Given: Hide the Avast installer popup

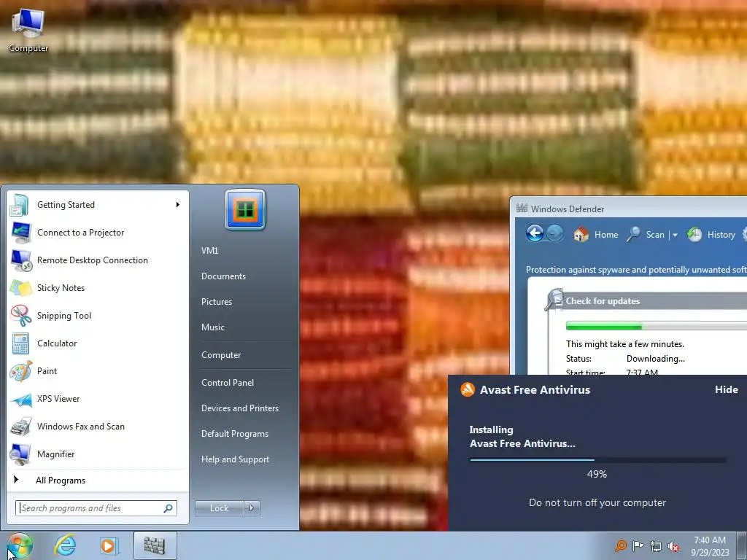Looking at the screenshot, I should pos(726,389).
